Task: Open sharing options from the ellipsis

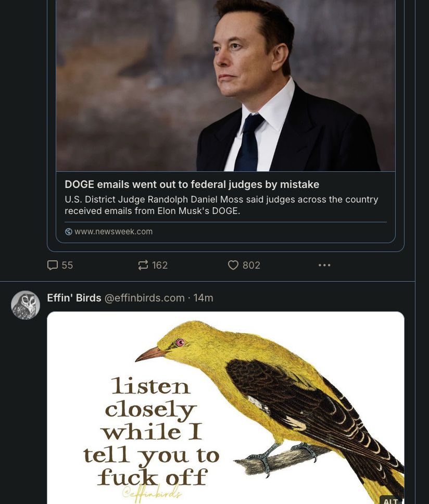Action: click(324, 265)
